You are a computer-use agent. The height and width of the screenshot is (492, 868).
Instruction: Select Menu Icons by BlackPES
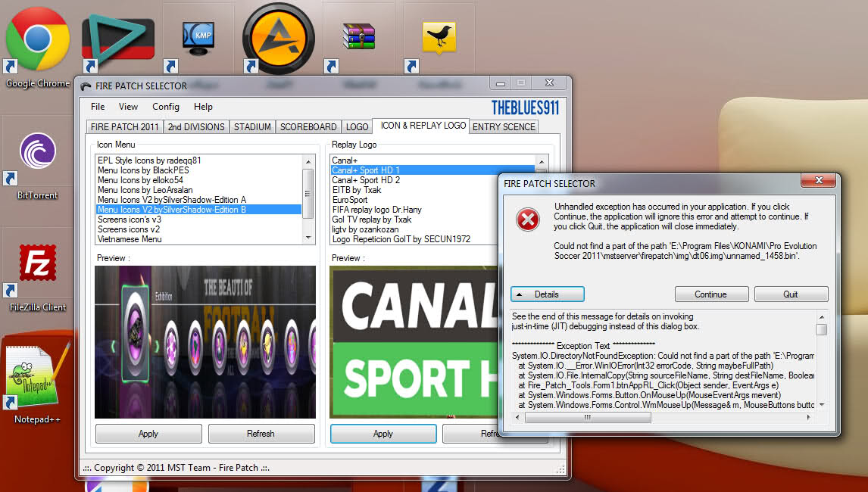(198, 170)
